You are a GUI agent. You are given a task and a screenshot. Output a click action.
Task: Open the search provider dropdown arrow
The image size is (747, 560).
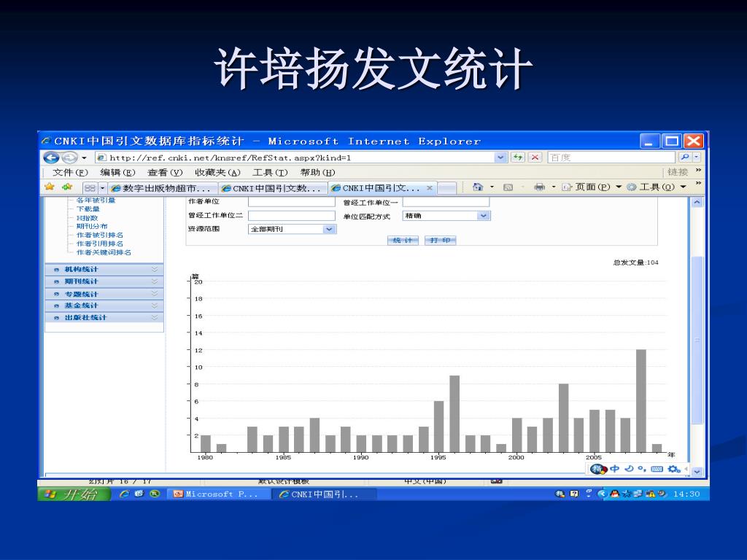click(697, 157)
